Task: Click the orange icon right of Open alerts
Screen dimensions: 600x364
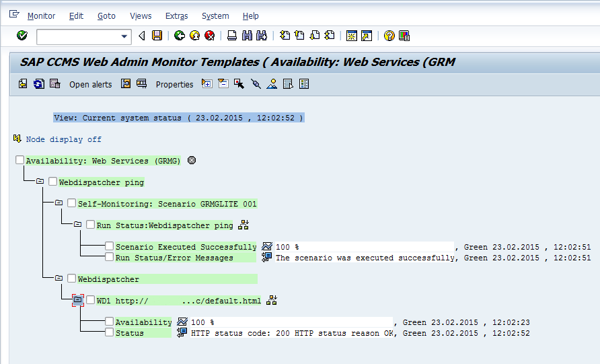Action: [x=126, y=84]
